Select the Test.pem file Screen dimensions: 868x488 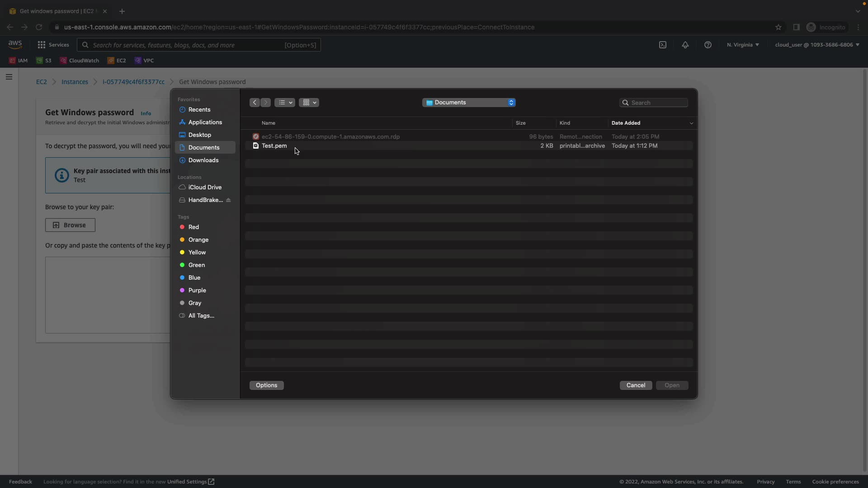pos(274,146)
